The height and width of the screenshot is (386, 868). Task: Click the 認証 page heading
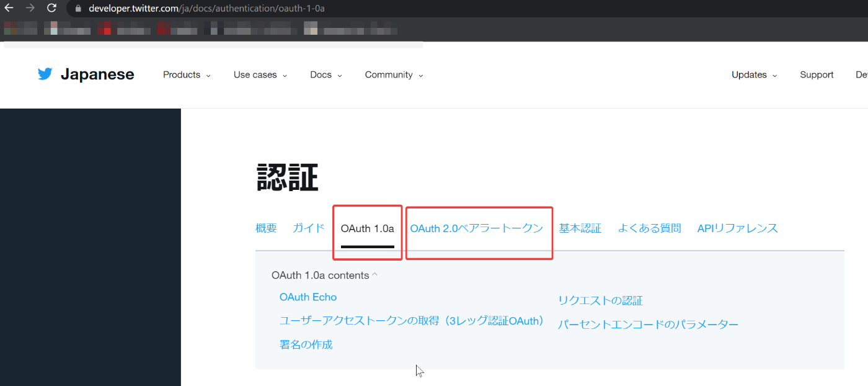click(x=287, y=178)
